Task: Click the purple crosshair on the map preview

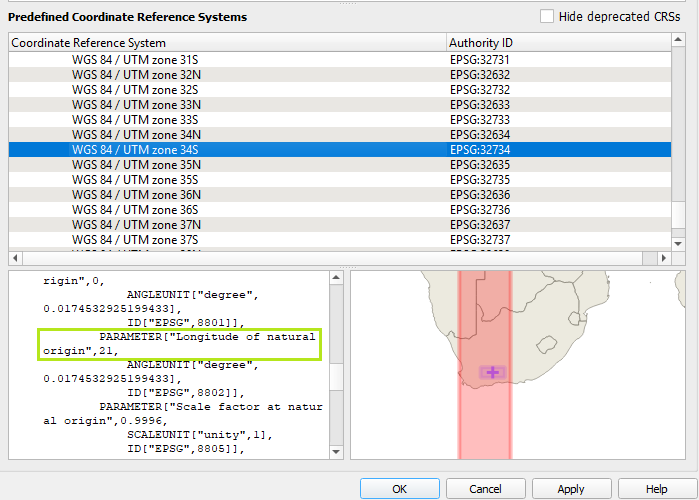Action: tap(493, 372)
